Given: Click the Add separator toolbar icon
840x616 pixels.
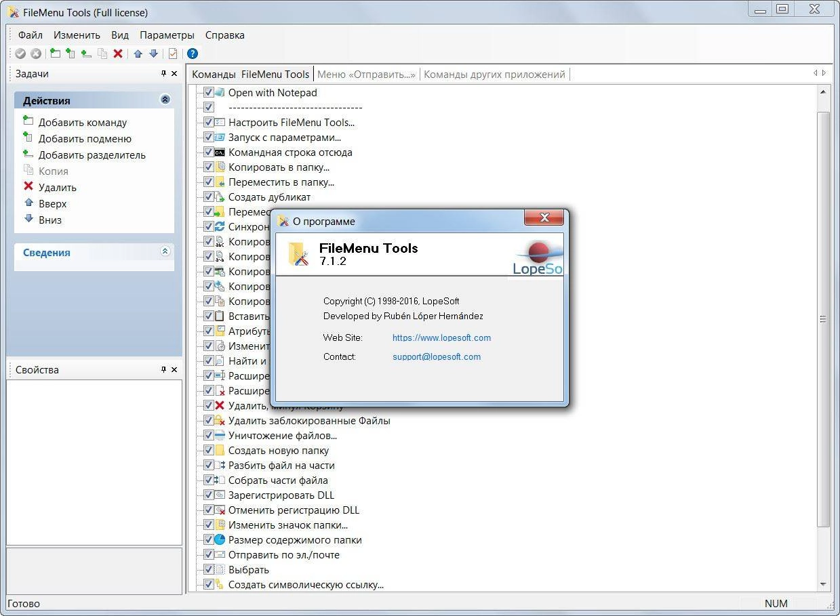Looking at the screenshot, I should [x=86, y=54].
